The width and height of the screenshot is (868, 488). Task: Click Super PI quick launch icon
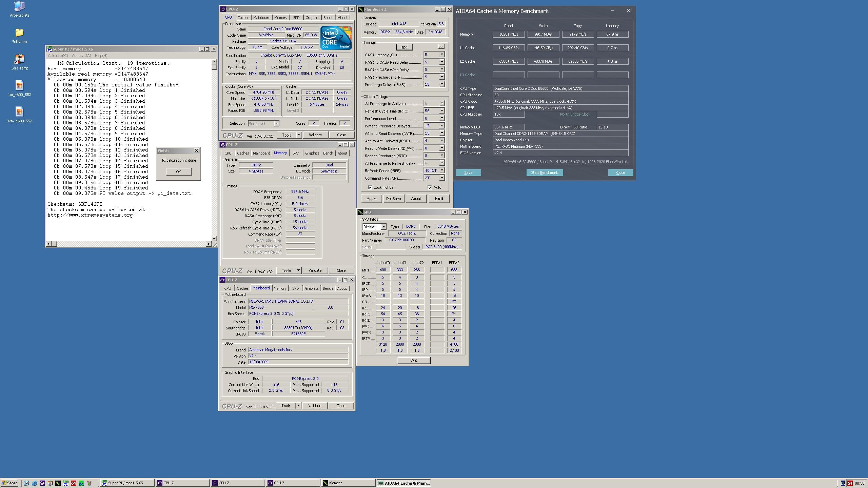tap(65, 483)
